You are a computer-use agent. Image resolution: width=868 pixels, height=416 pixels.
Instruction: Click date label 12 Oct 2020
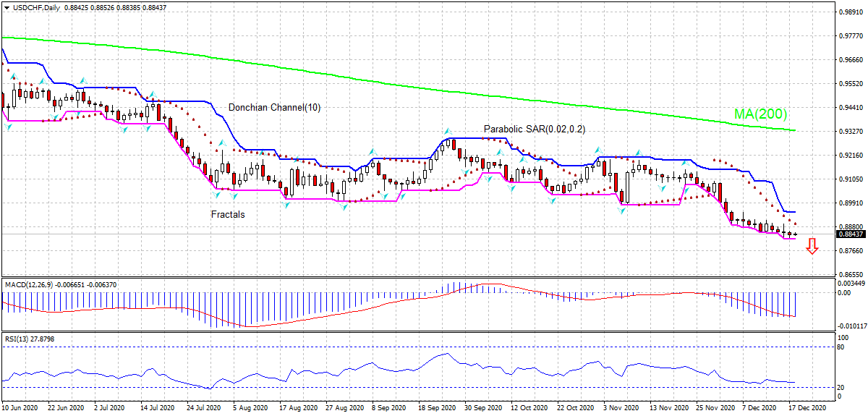pyautogui.click(x=530, y=407)
